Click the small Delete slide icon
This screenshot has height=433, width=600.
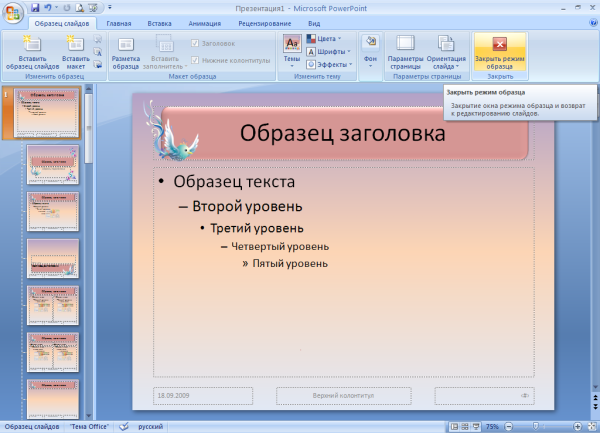tap(98, 39)
